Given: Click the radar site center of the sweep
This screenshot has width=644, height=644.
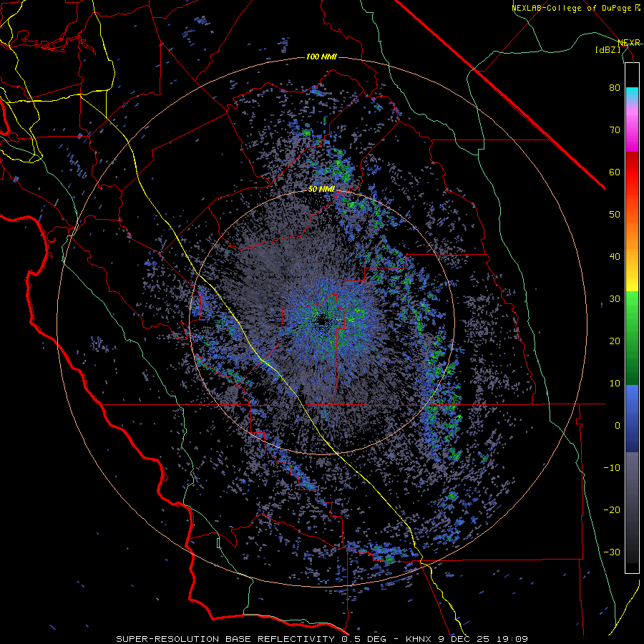Looking at the screenshot, I should tap(322, 321).
